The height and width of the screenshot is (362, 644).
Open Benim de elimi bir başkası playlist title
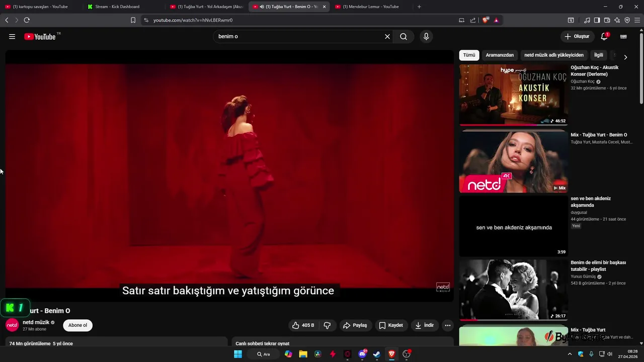tap(598, 266)
